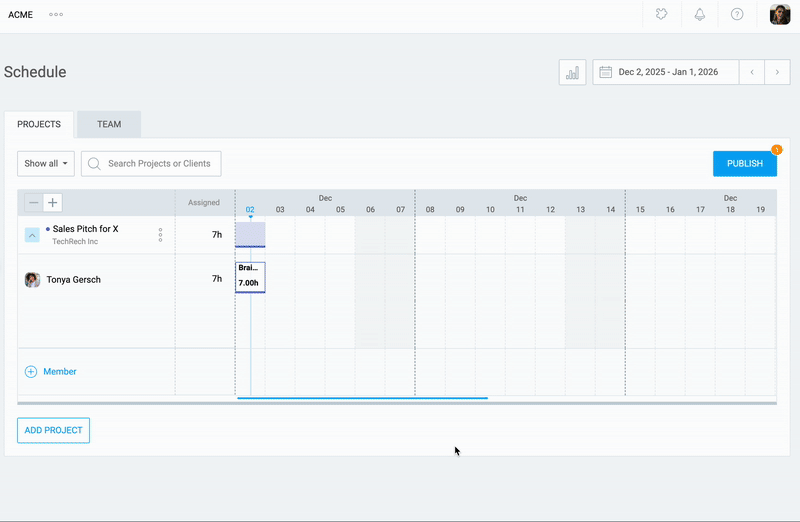The height and width of the screenshot is (522, 800).
Task: Switch to the TEAM tab
Action: (x=109, y=125)
